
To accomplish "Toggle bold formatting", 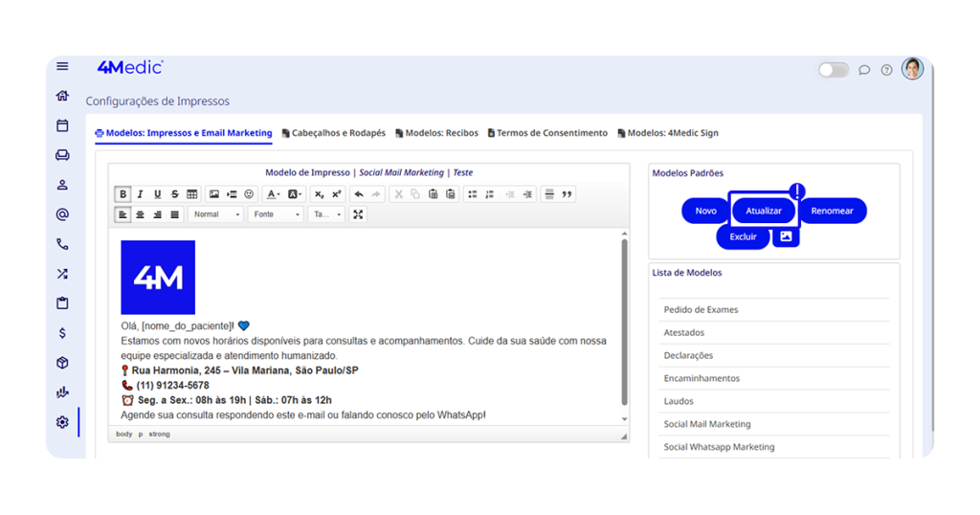I will tap(123, 194).
